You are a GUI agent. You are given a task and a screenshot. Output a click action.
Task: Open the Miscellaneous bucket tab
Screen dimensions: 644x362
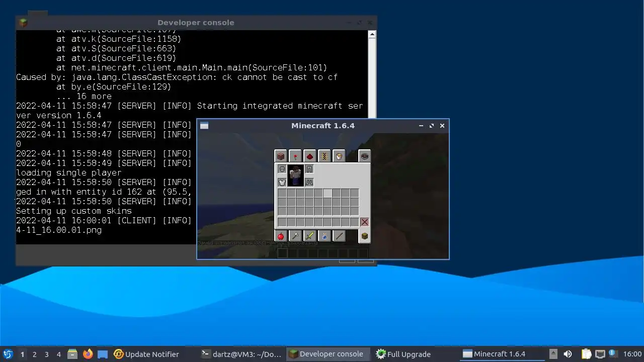(x=339, y=156)
